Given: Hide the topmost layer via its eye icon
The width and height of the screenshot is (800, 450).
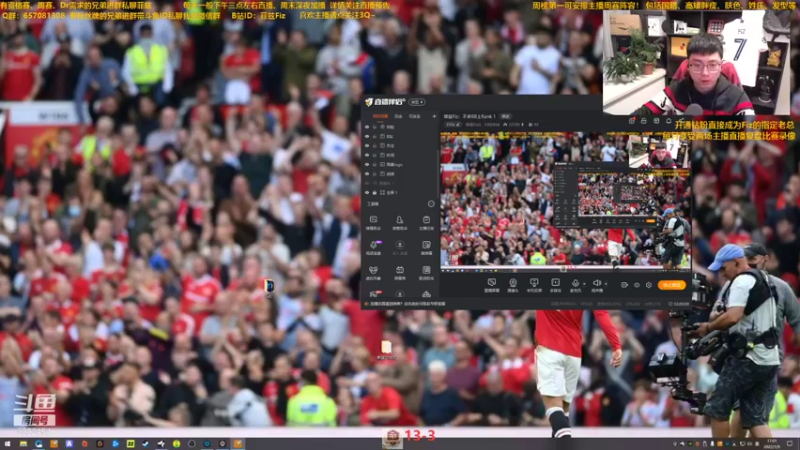Looking at the screenshot, I should 367,127.
